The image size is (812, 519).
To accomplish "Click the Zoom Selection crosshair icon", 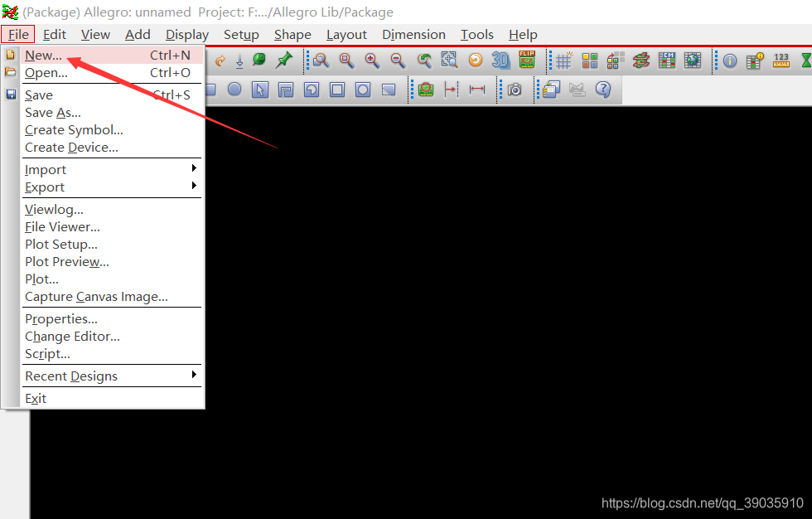I will (x=449, y=60).
